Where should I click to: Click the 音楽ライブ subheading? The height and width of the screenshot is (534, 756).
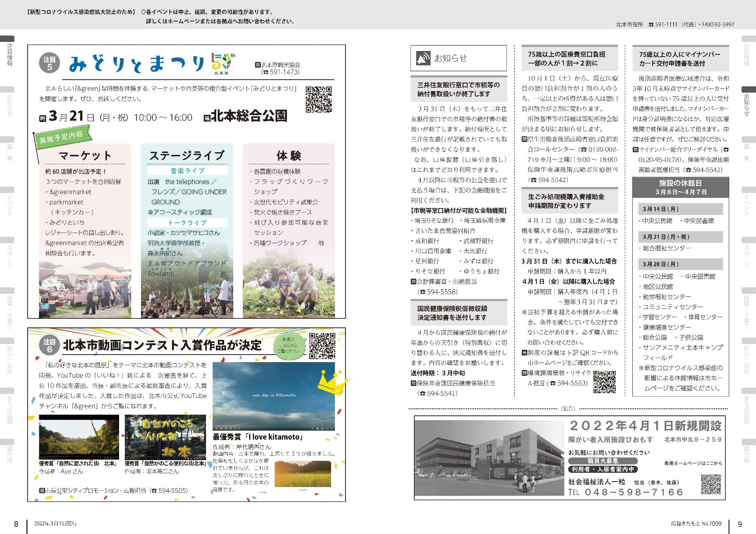[x=187, y=171]
